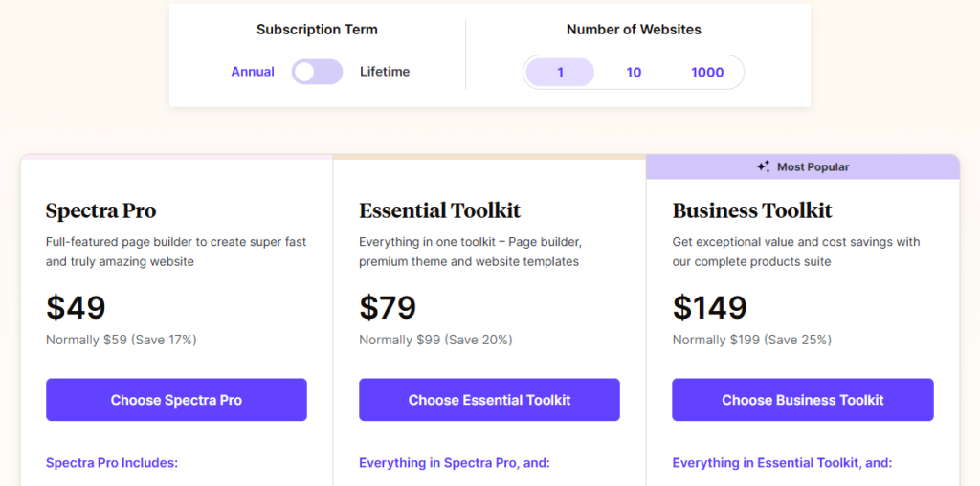The width and height of the screenshot is (980, 486).
Task: Toggle the Annual/Lifetime subscription switch
Action: (x=317, y=72)
